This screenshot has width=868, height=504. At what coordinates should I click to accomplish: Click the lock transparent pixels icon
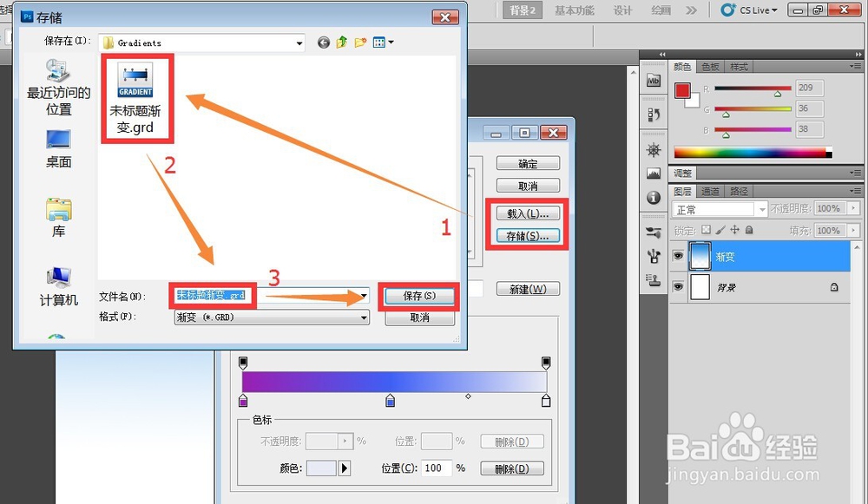point(706,230)
